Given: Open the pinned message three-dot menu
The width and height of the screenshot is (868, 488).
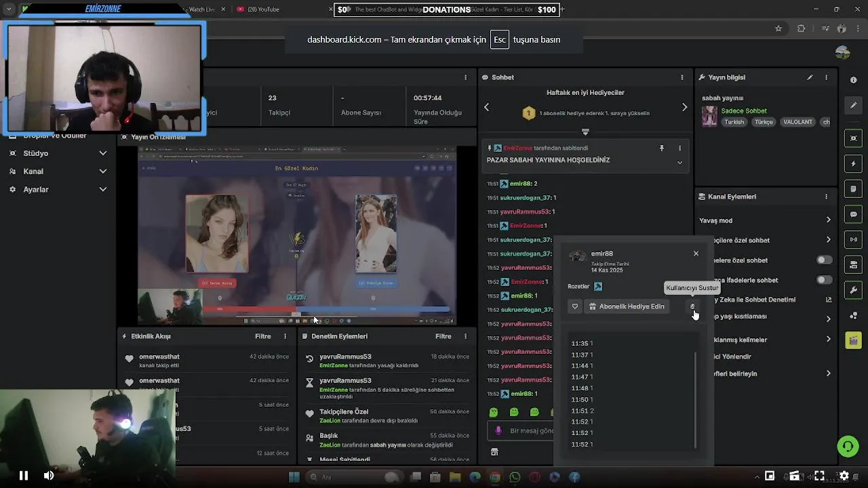Looking at the screenshot, I should [679, 148].
